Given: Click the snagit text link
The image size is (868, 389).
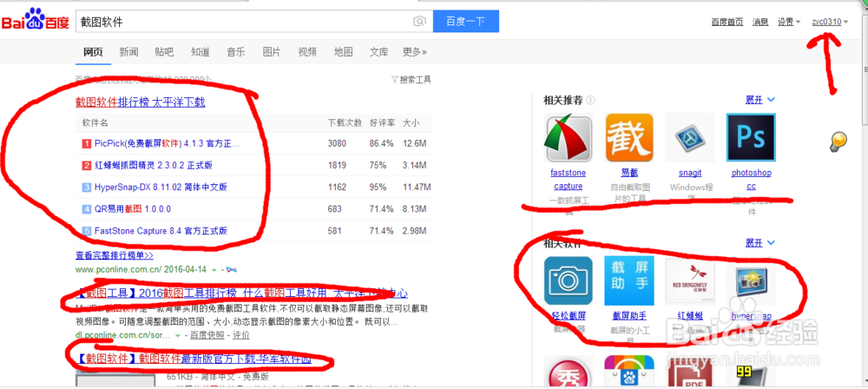Looking at the screenshot, I should click(x=690, y=173).
